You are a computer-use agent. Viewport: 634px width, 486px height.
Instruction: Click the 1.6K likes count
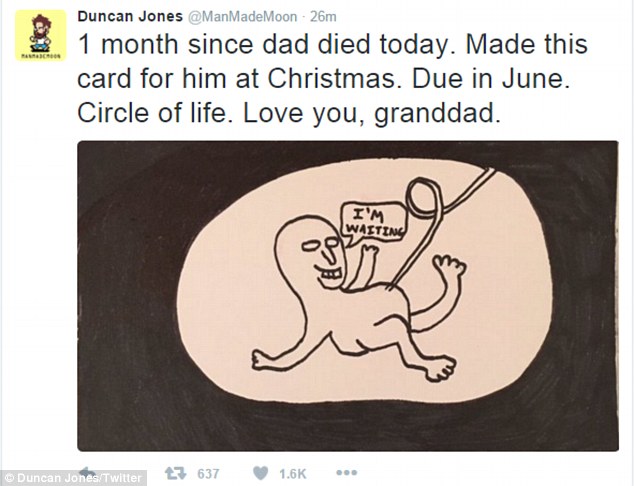[x=293, y=473]
